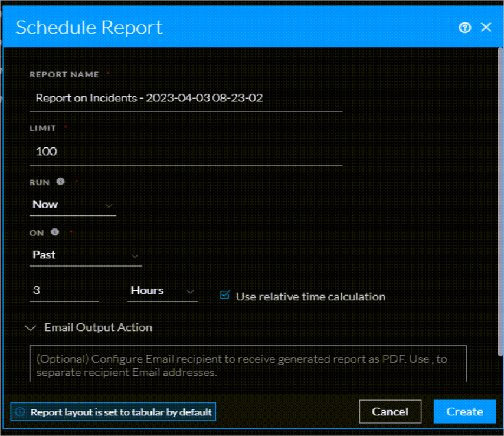Enable the checked box next to relative time calculation
This screenshot has width=504, height=436.
tap(225, 296)
